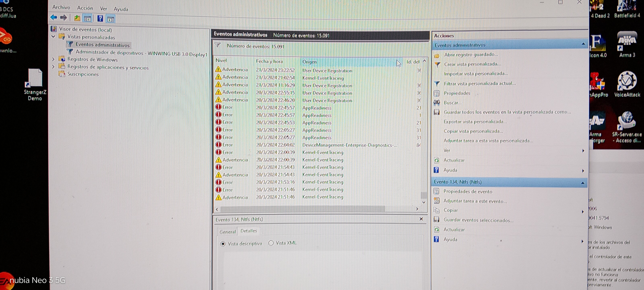Collapse the Vistas personalizadas tree node
This screenshot has height=290, width=644.
[53, 36]
